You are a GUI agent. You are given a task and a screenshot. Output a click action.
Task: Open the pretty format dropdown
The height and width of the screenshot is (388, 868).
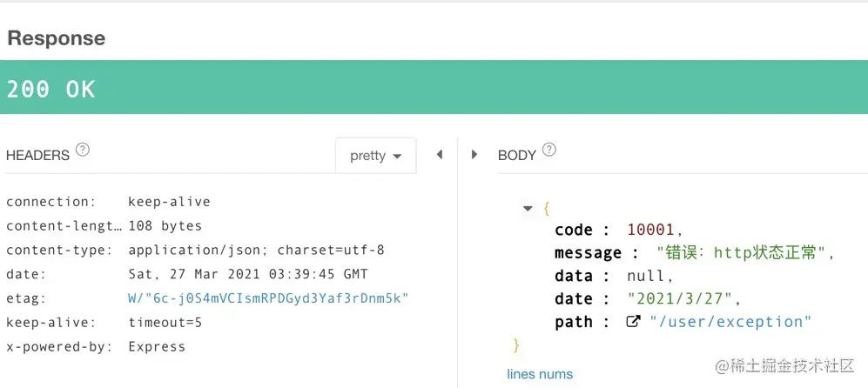(375, 156)
